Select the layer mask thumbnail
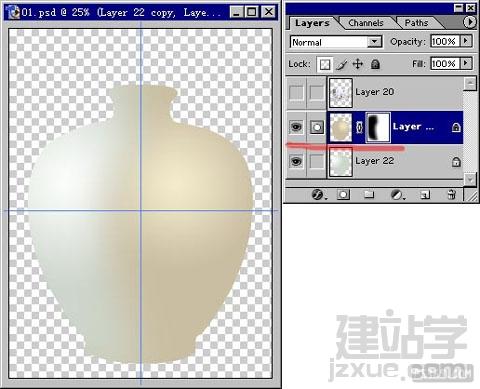 pyautogui.click(x=378, y=127)
